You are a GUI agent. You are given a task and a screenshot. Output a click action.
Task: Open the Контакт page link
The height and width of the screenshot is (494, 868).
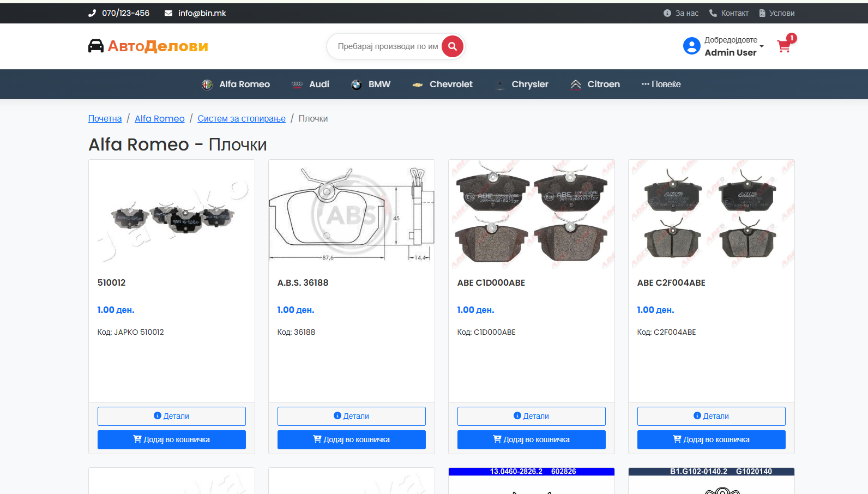(729, 13)
